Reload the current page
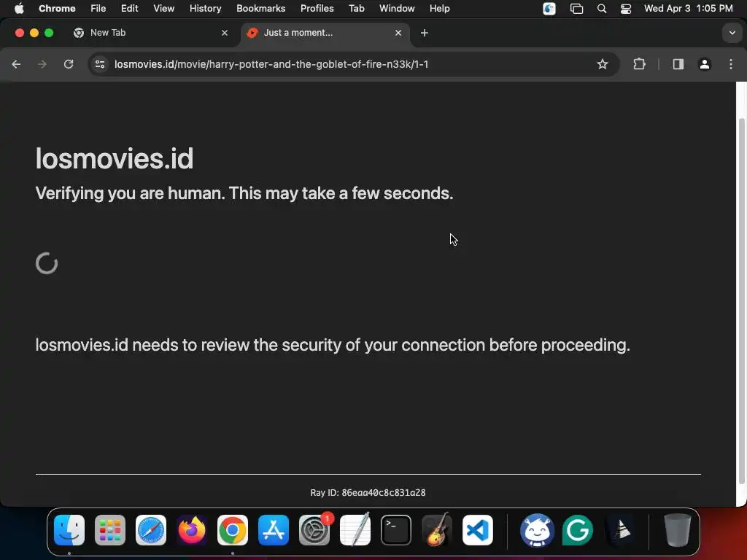This screenshot has width=747, height=560. pos(69,64)
